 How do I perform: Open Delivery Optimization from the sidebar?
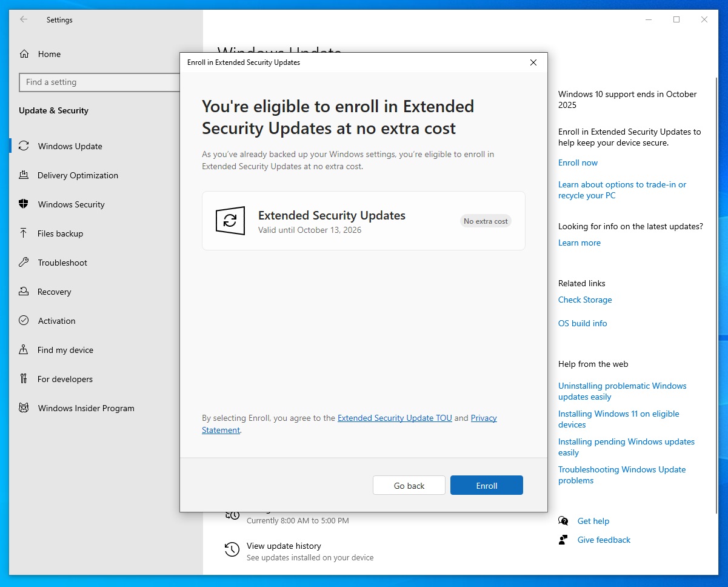pyautogui.click(x=24, y=175)
